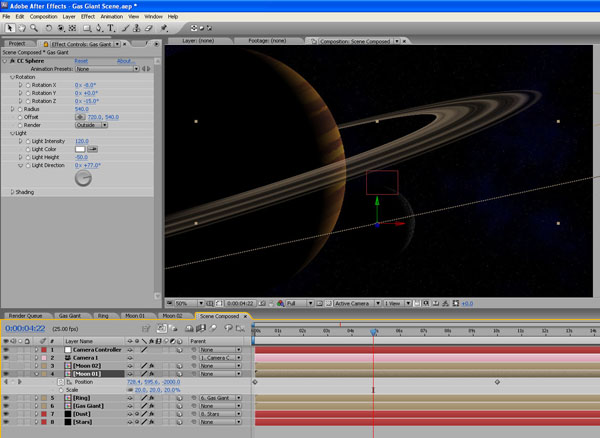The image size is (600, 438).
Task: Open the Render dropdown set to Outside
Action: pos(91,125)
